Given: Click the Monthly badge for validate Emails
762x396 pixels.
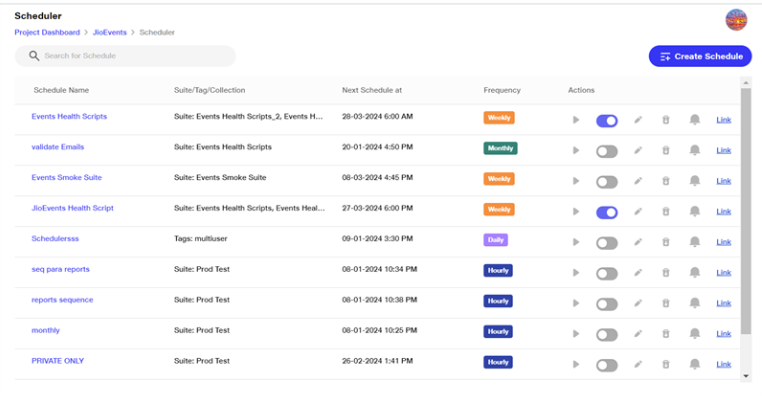Looking at the screenshot, I should point(501,148).
